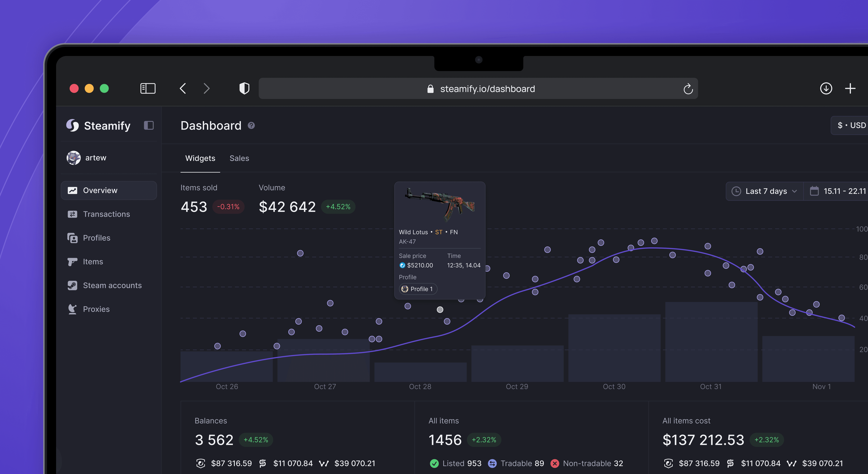Screen dimensions: 868x474
Task: Go back in browser history
Action: (x=183, y=89)
